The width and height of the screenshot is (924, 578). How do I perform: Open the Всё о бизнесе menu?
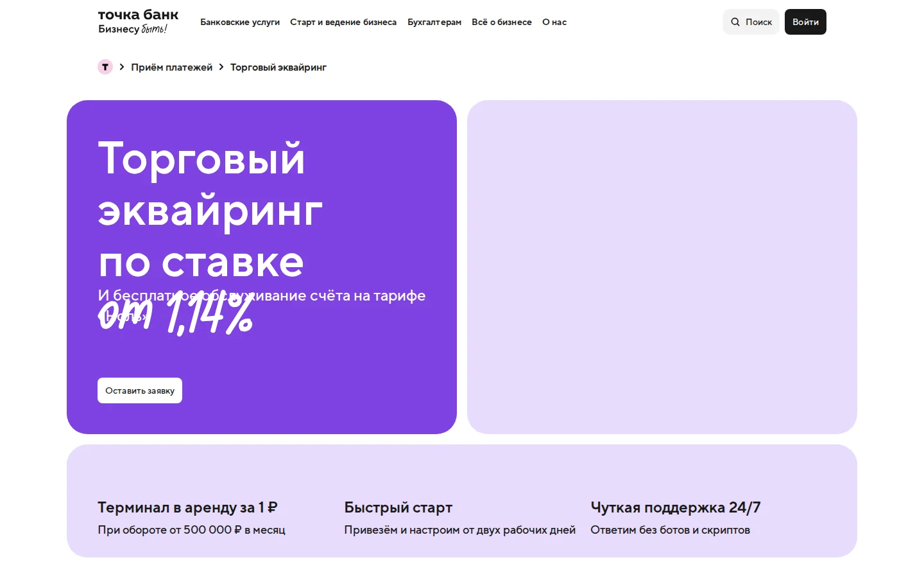(x=502, y=22)
